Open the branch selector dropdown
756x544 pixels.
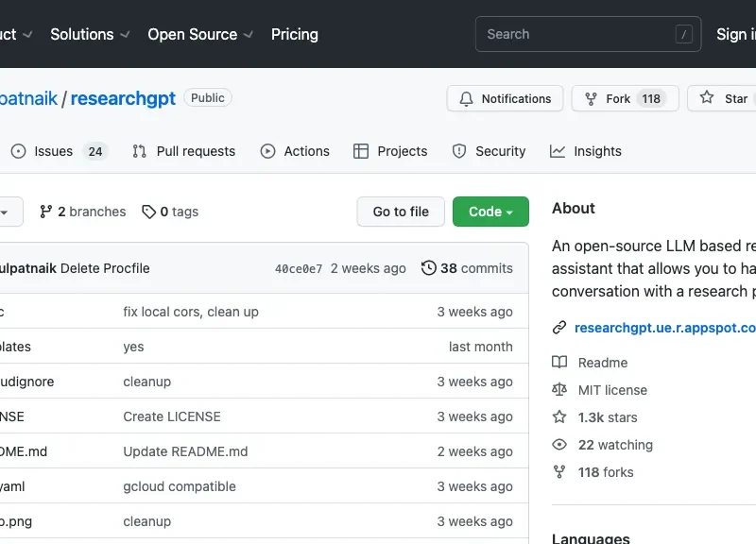pyautogui.click(x=9, y=212)
